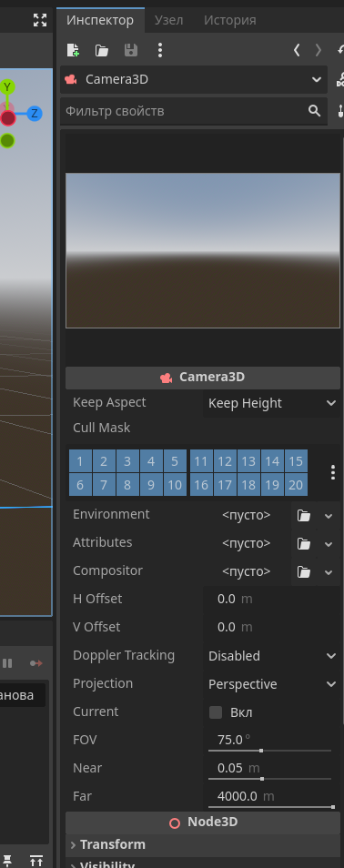
Task: Open the load resource folder icon
Action: click(102, 50)
